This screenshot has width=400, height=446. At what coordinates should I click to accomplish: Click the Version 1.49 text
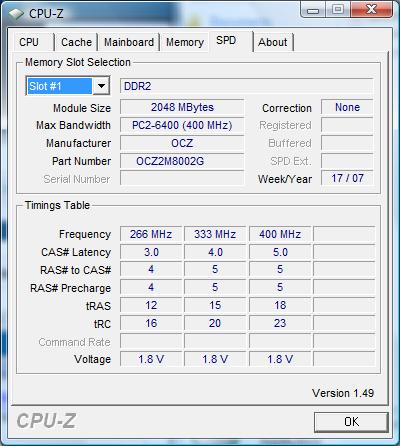click(x=343, y=393)
